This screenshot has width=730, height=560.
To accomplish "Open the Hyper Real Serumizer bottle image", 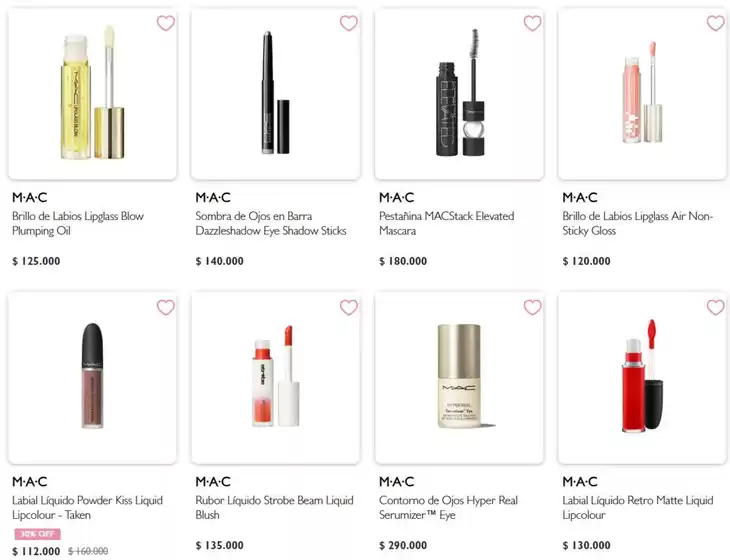I will pyautogui.click(x=459, y=378).
